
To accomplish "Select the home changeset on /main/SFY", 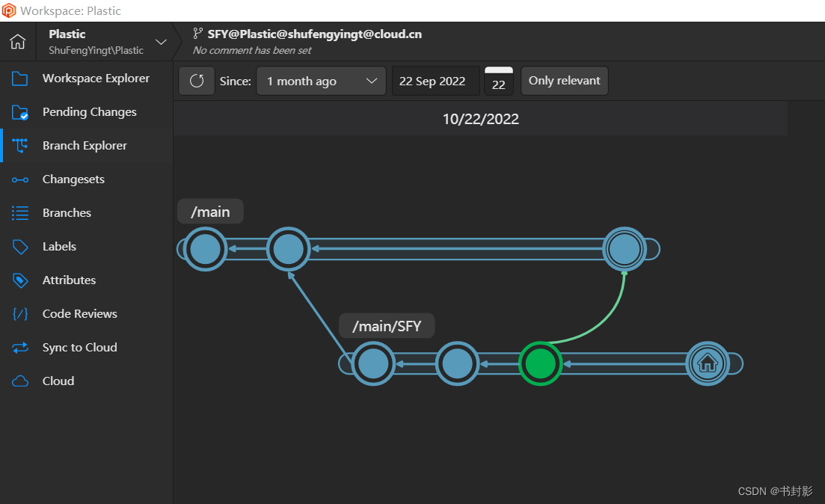I will point(708,363).
